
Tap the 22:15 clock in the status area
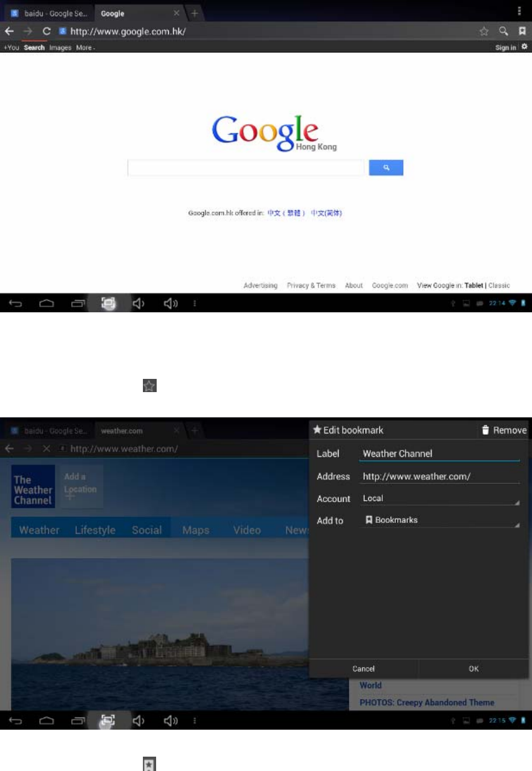click(497, 720)
